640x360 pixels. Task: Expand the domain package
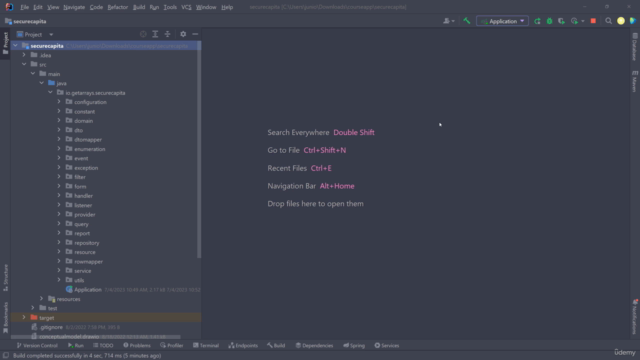tap(59, 121)
